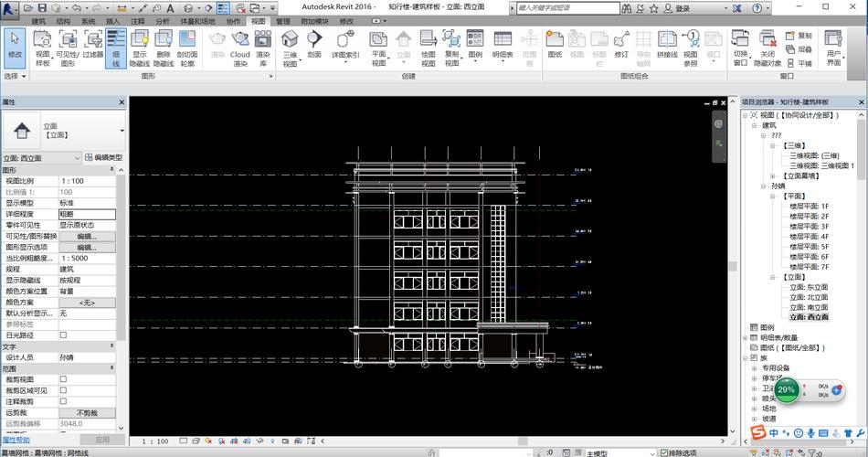Switch to the 插入 ribbon tab

112,21
